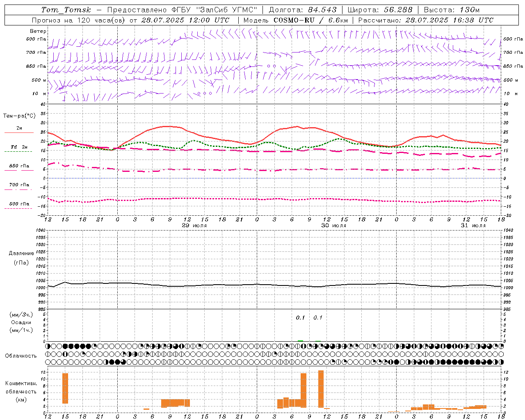Click the '10 м' wind level label on the left
The width and height of the screenshot is (525, 420).
pos(39,94)
